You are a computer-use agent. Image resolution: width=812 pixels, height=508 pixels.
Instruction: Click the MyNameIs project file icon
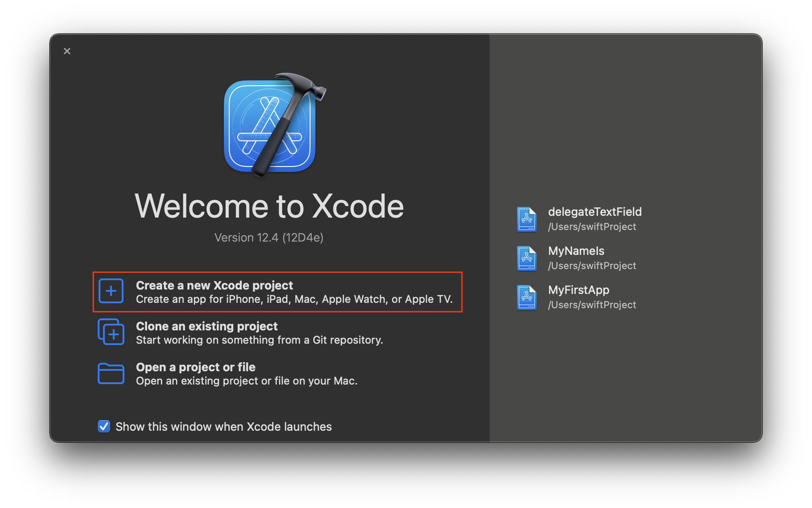point(527,258)
